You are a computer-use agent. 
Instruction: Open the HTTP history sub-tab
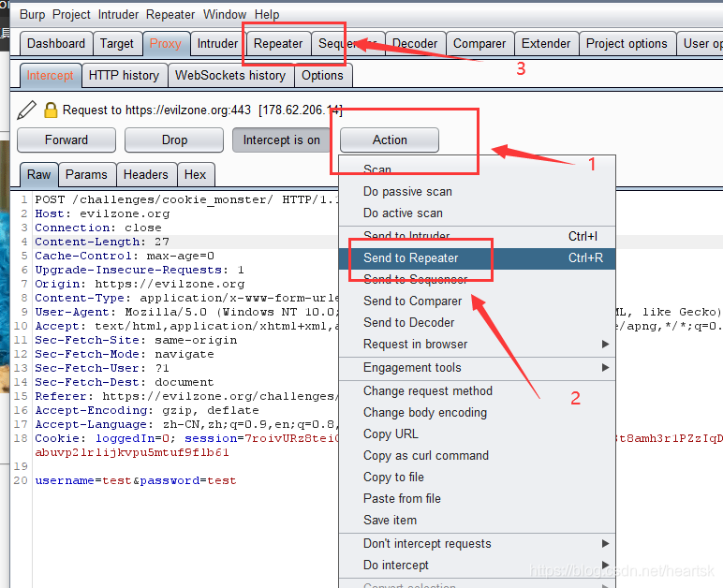(x=124, y=76)
